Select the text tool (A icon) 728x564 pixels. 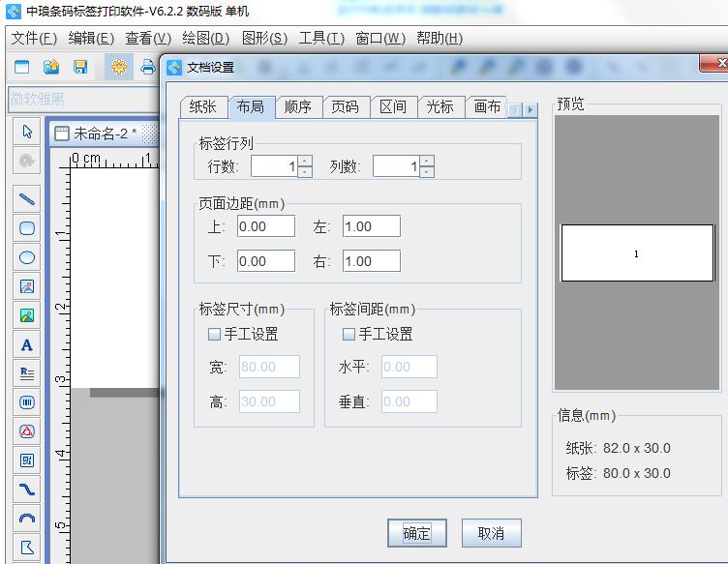27,344
